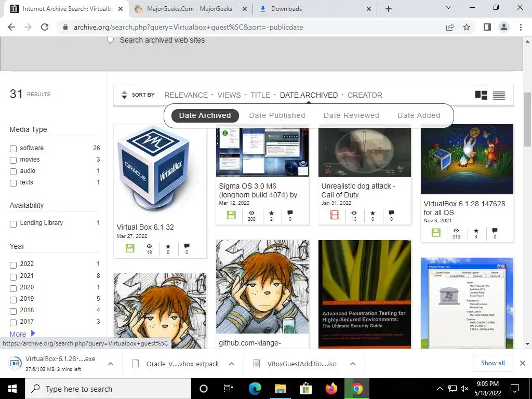Open options for VBoxGuestAdditions iso download
This screenshot has height=399, width=532.
coord(353,364)
